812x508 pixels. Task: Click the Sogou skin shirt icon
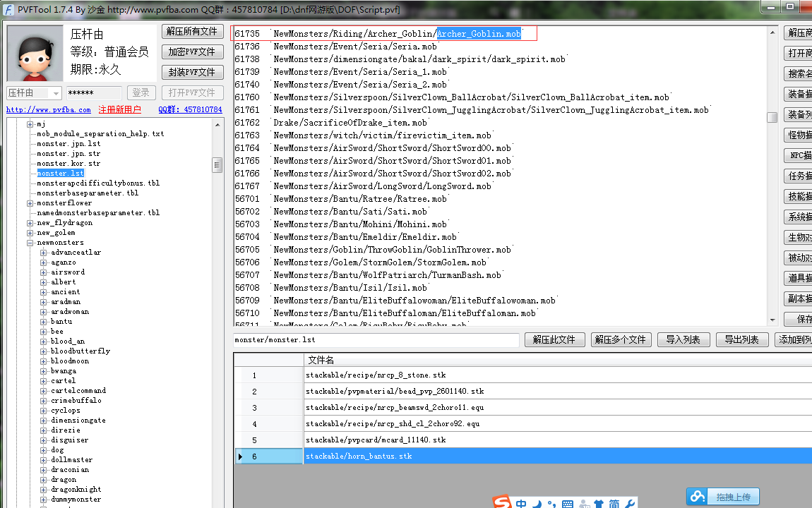coord(599,504)
